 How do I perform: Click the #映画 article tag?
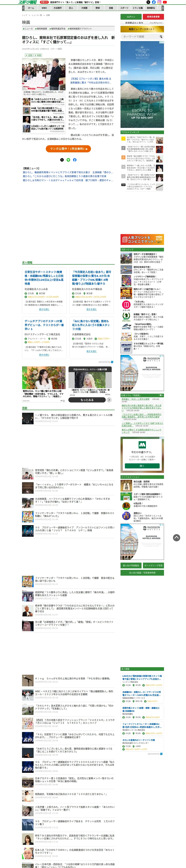38,55
